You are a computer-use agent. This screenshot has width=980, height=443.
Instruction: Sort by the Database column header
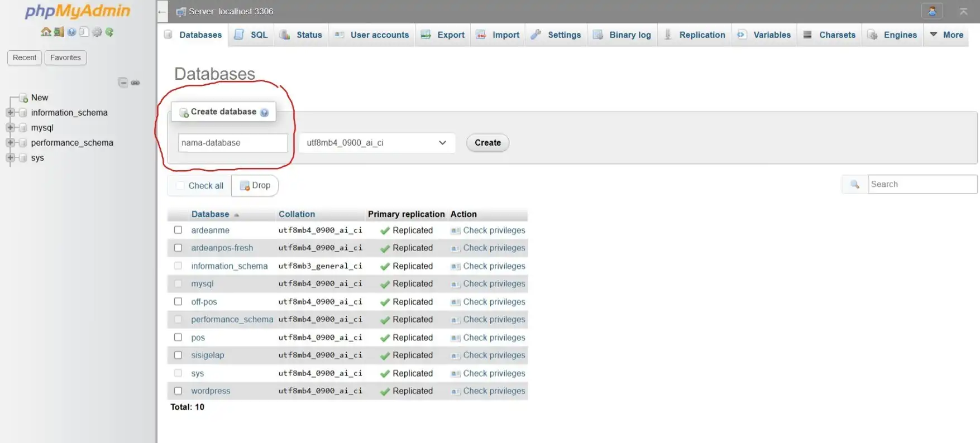coord(210,214)
